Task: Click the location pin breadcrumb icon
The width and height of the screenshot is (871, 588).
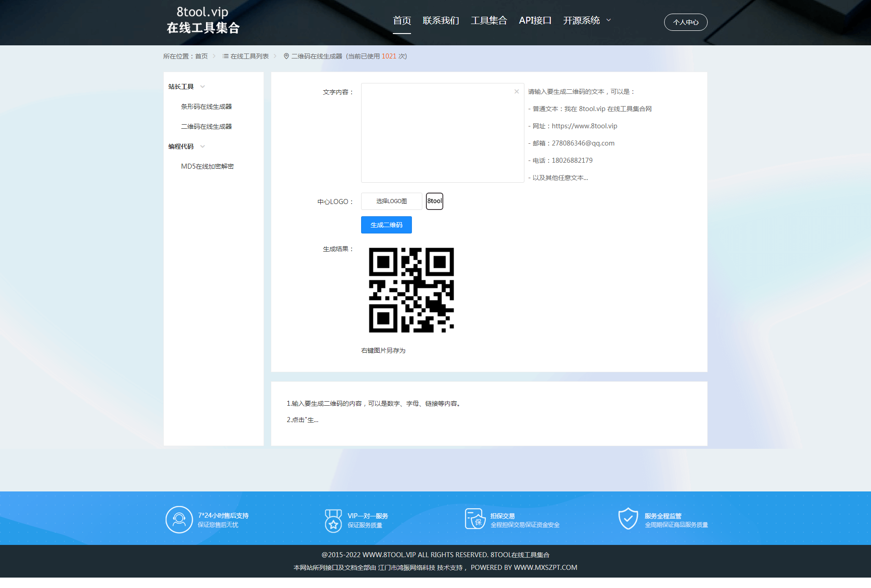Action: [286, 56]
